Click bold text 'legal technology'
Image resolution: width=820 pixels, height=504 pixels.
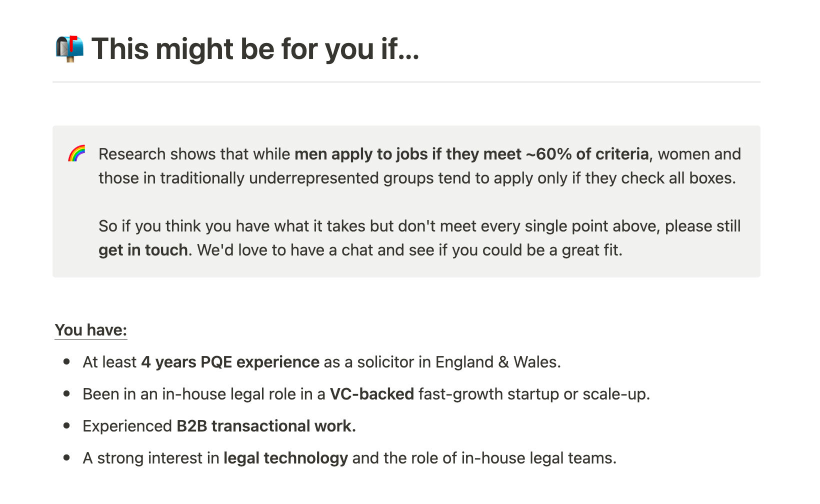[285, 458]
